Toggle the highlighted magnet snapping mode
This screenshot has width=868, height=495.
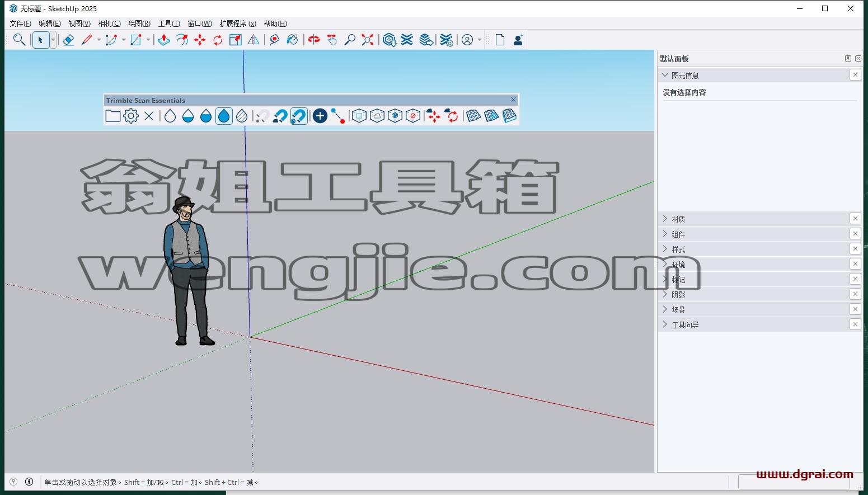tap(299, 116)
